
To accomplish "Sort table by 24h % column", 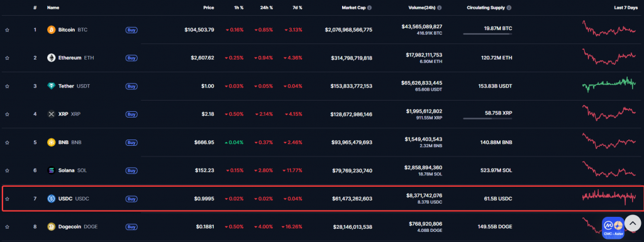I will pyautogui.click(x=266, y=8).
